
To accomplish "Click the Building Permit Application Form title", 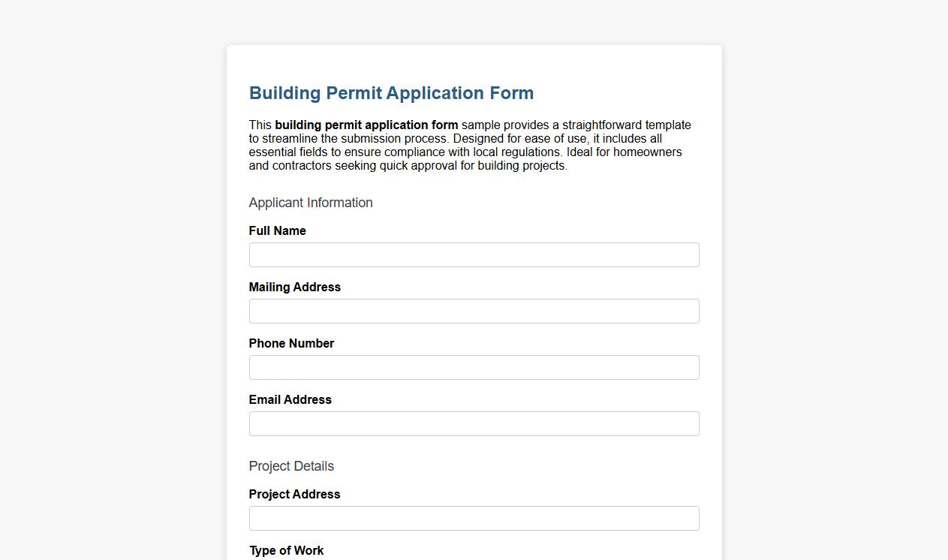I will pos(391,92).
